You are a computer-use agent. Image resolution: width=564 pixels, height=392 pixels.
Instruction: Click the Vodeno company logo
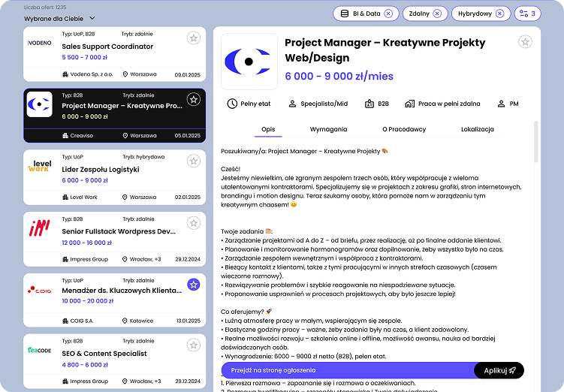click(40, 43)
